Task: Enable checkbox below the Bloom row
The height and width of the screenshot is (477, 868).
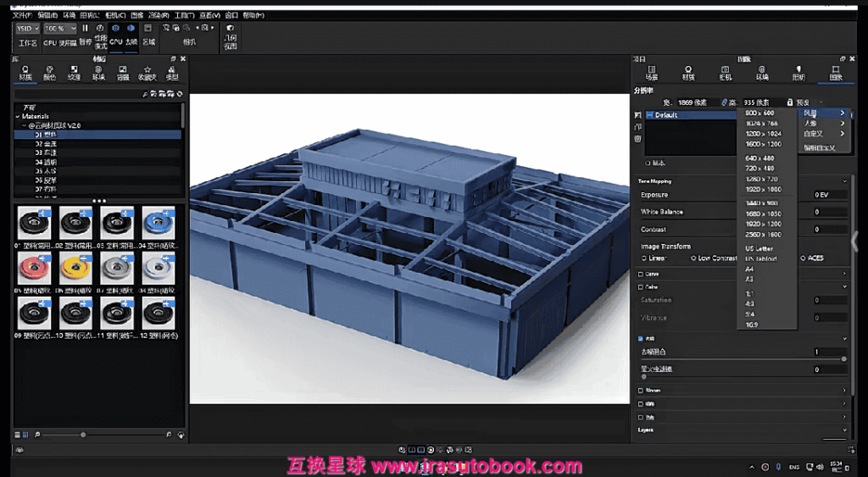Action: pyautogui.click(x=641, y=404)
